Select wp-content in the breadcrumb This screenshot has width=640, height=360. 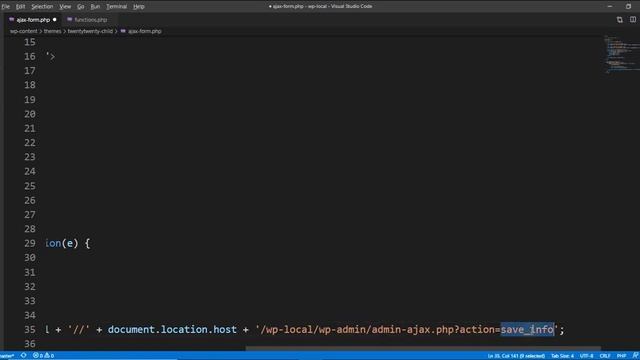click(24, 31)
